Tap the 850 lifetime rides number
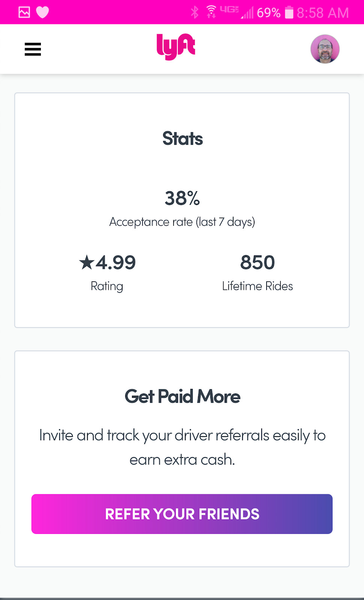Viewport: 364px width, 600px height. tap(258, 262)
